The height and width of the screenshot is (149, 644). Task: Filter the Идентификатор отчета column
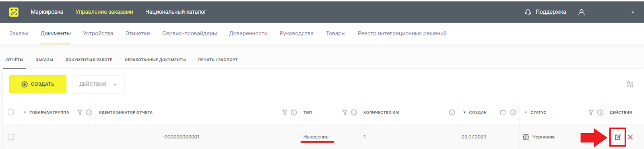pos(285,112)
